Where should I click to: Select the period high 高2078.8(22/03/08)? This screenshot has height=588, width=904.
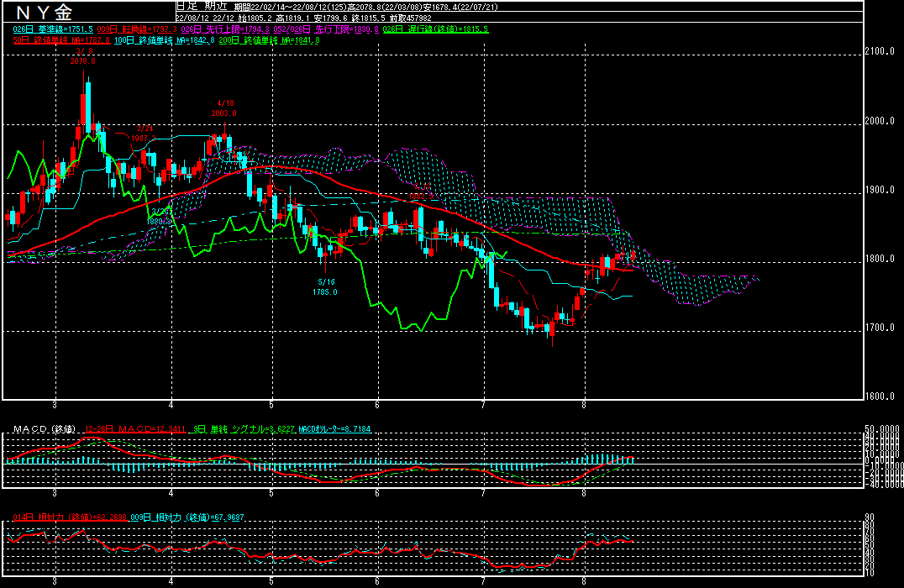pyautogui.click(x=384, y=8)
